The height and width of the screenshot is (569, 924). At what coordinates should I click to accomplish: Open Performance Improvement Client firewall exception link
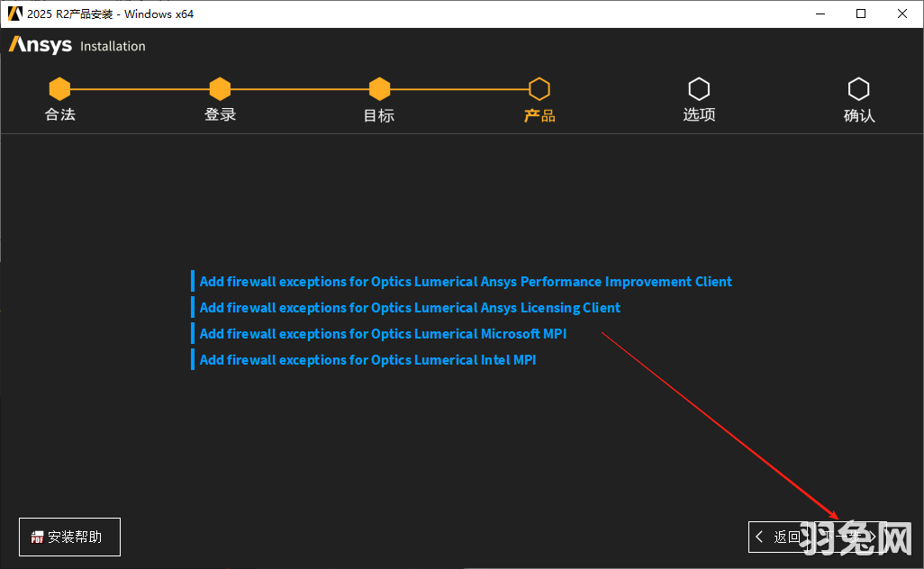pyautogui.click(x=466, y=282)
